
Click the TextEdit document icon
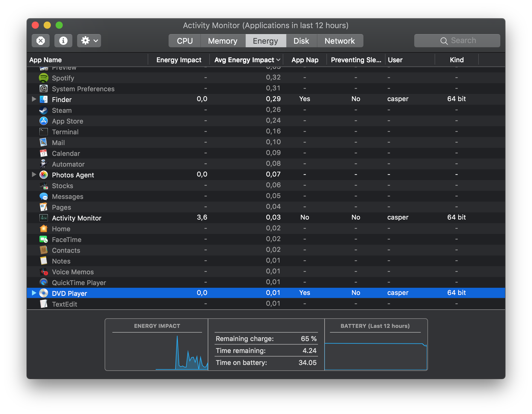coord(44,304)
